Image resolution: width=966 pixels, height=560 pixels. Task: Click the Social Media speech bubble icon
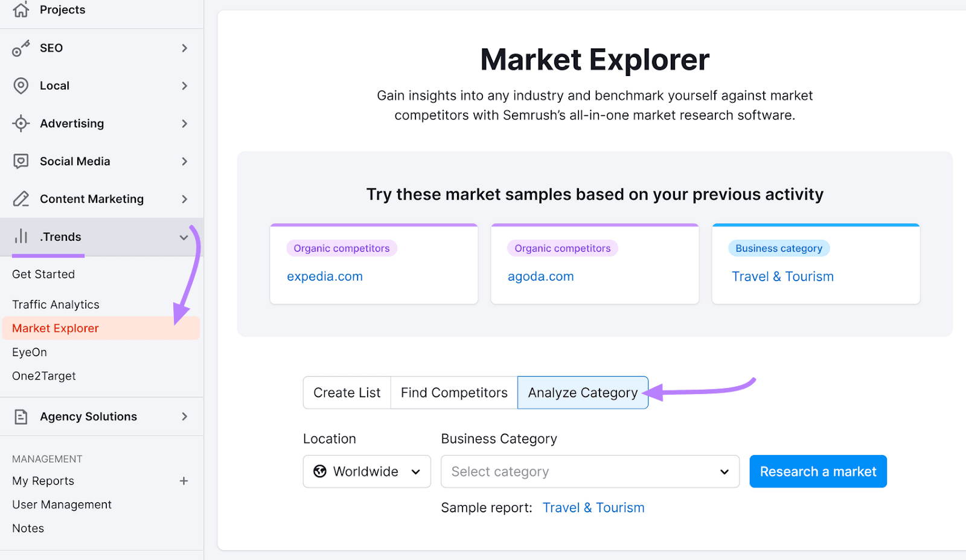click(21, 161)
